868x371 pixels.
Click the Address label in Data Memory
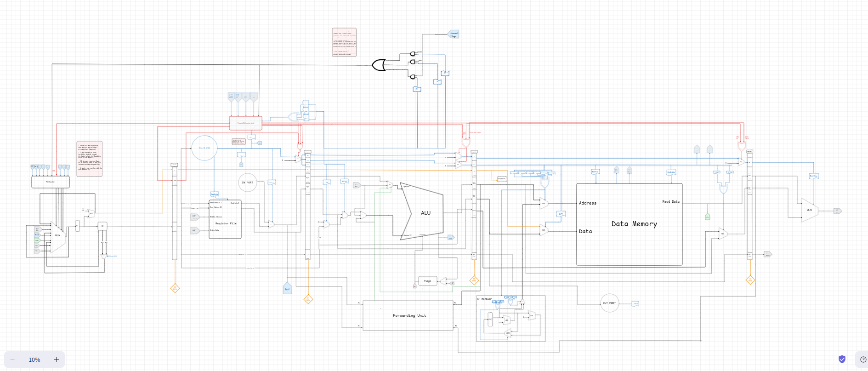(x=588, y=203)
